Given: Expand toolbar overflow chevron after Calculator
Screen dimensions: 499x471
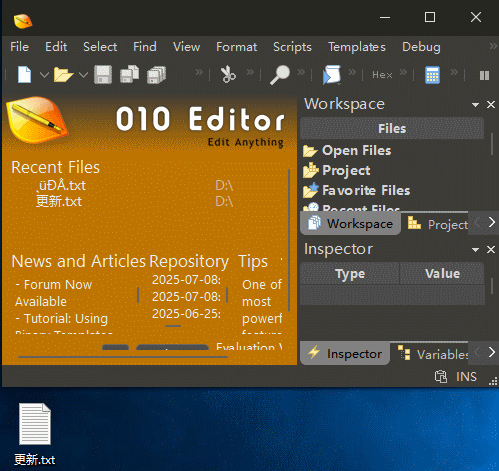Looking at the screenshot, I should (x=454, y=72).
